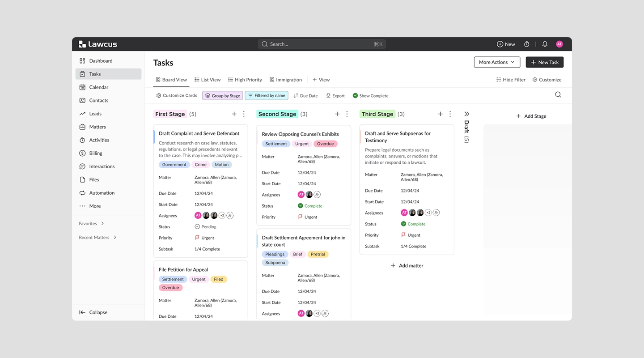
Task: Collapse the sidebar
Action: tap(93, 312)
